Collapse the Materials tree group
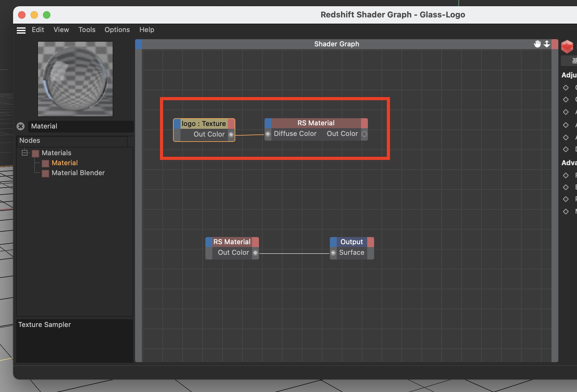 (x=24, y=153)
